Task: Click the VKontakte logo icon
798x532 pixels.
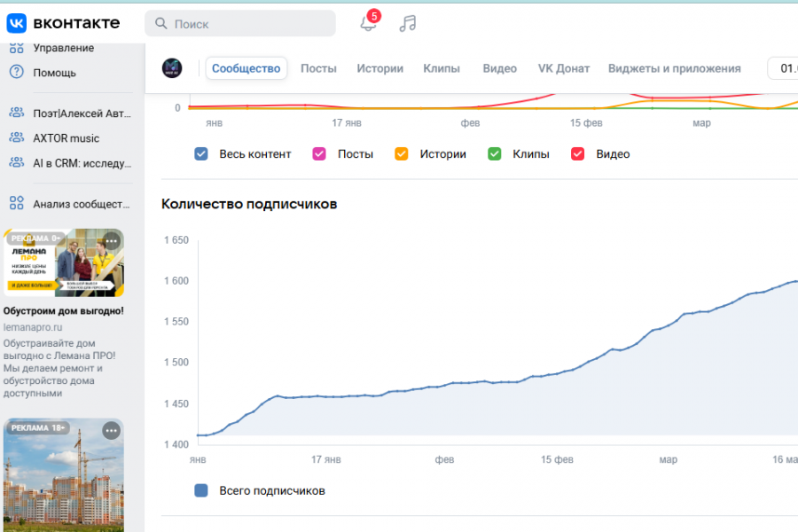Action: click(x=17, y=23)
